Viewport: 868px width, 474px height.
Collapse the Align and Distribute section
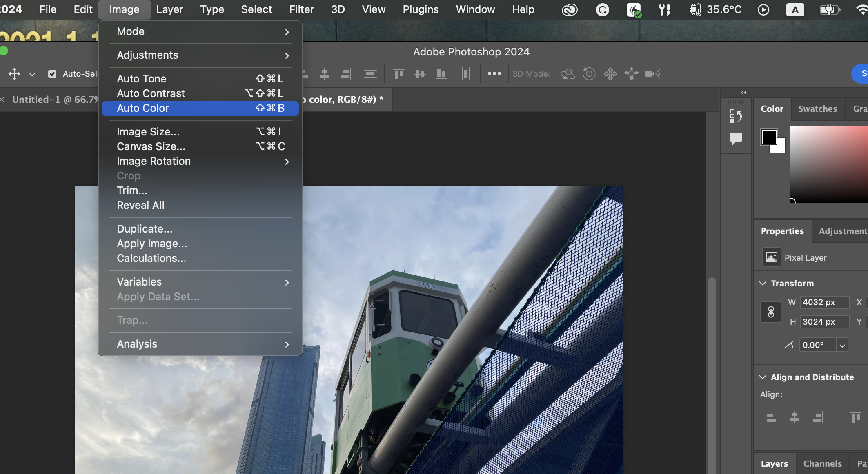coord(762,377)
